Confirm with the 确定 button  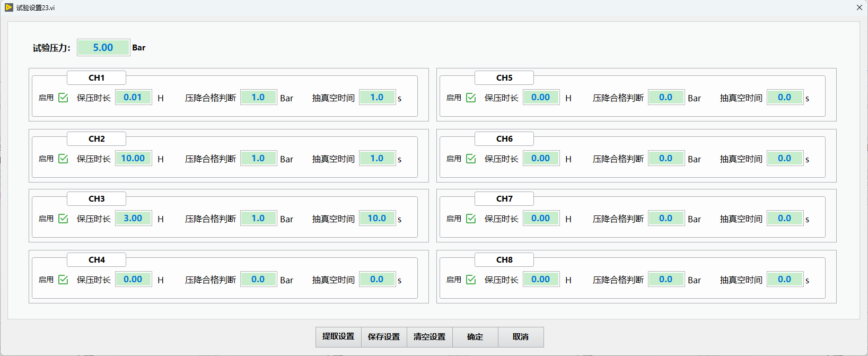click(475, 337)
